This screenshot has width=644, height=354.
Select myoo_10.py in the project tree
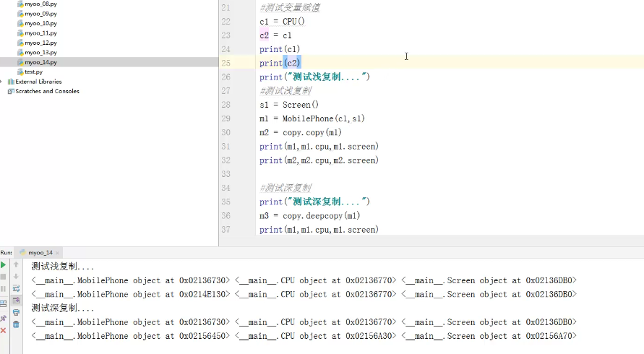[40, 23]
